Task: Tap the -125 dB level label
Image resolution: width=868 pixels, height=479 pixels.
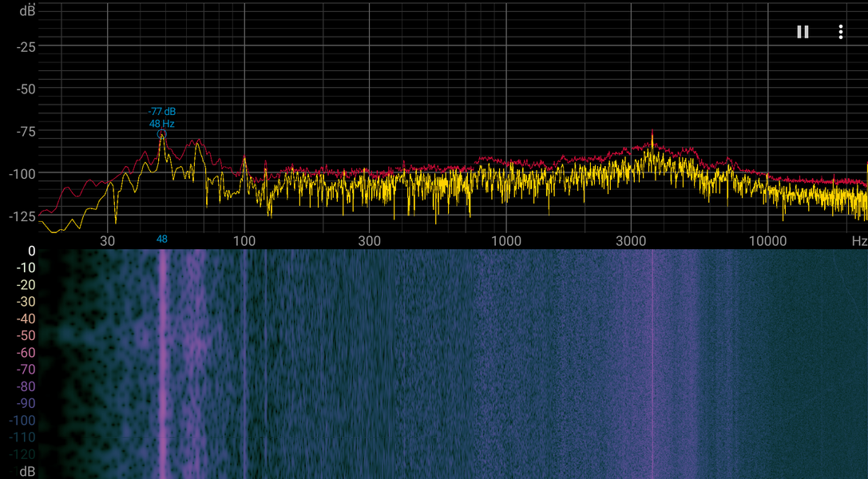Action: pyautogui.click(x=22, y=217)
